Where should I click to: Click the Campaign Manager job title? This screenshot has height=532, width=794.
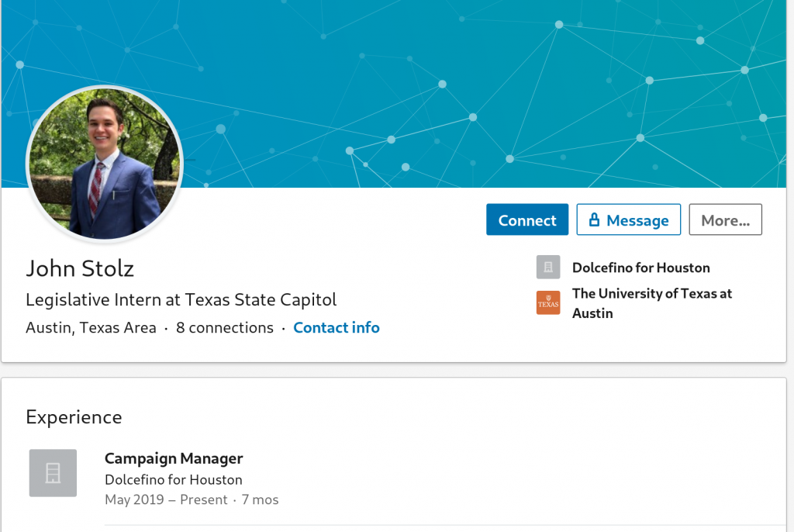pyautogui.click(x=174, y=458)
